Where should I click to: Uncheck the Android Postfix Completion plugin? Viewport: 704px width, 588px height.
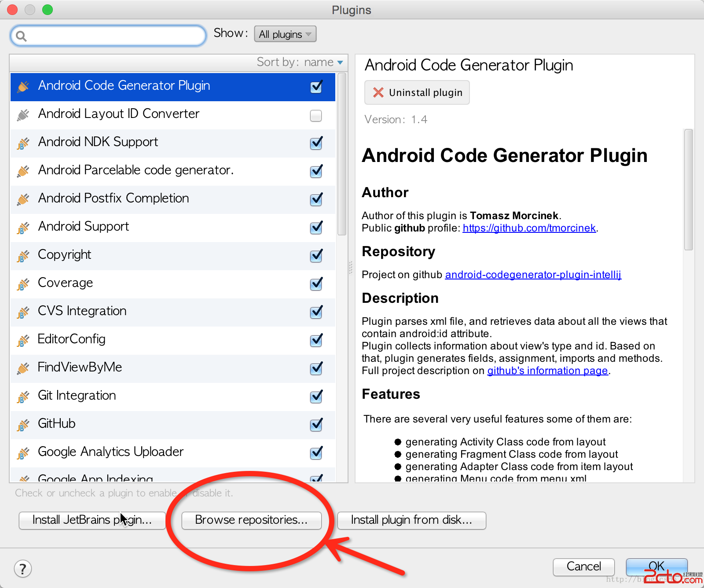(316, 199)
